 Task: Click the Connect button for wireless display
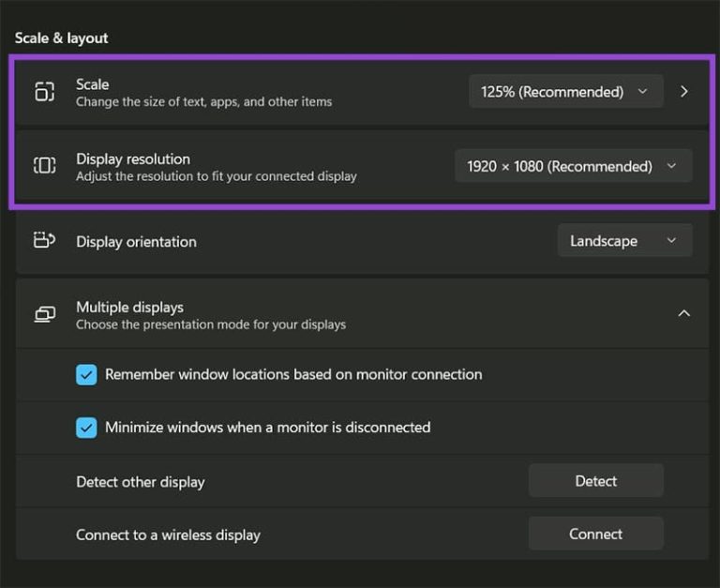click(595, 534)
